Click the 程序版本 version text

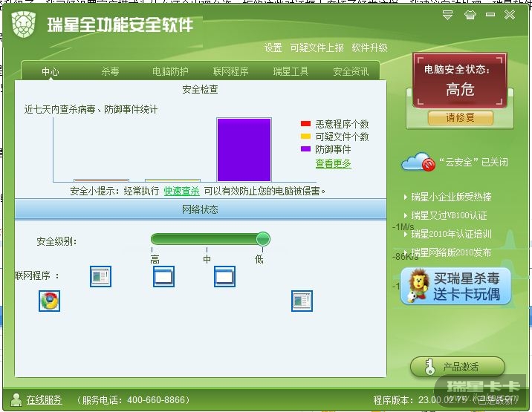tap(446, 400)
